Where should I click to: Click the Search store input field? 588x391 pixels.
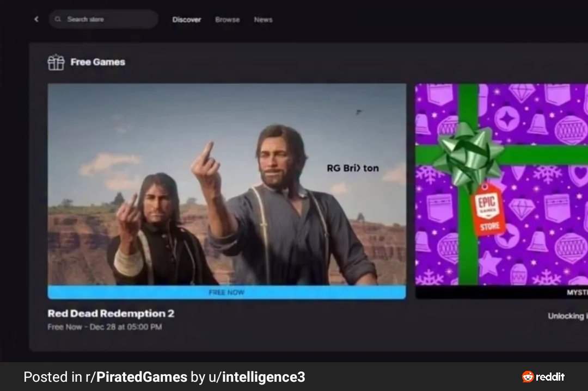click(x=103, y=19)
